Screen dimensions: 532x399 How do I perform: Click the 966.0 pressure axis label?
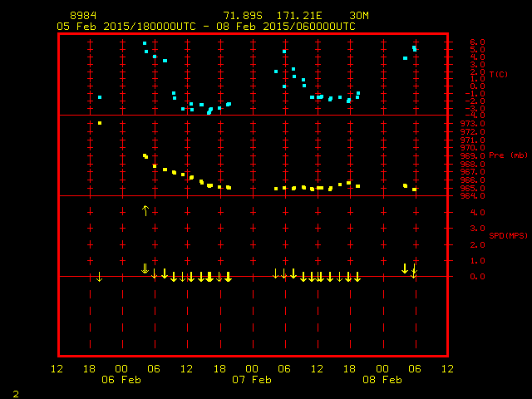tap(473, 180)
